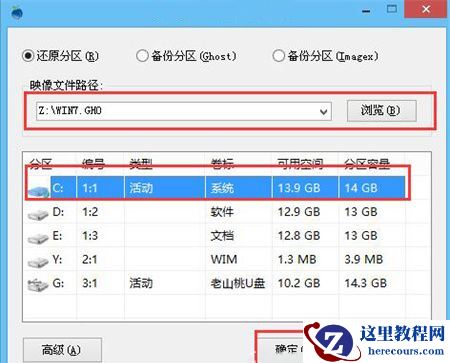Image resolution: width=450 pixels, height=363 pixels.
Task: Click the 浏览 (B) browse button
Action: tap(381, 111)
